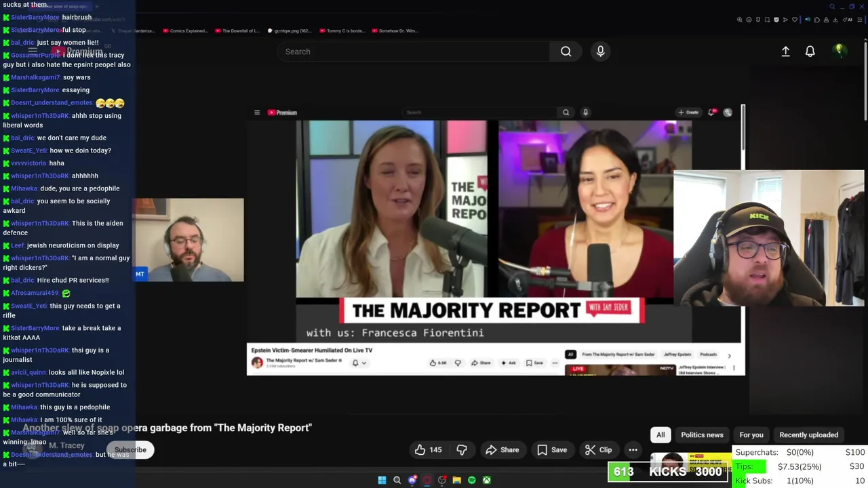Select the All filter chip
Screen dimensions: 868x488
pyautogui.click(x=660, y=434)
